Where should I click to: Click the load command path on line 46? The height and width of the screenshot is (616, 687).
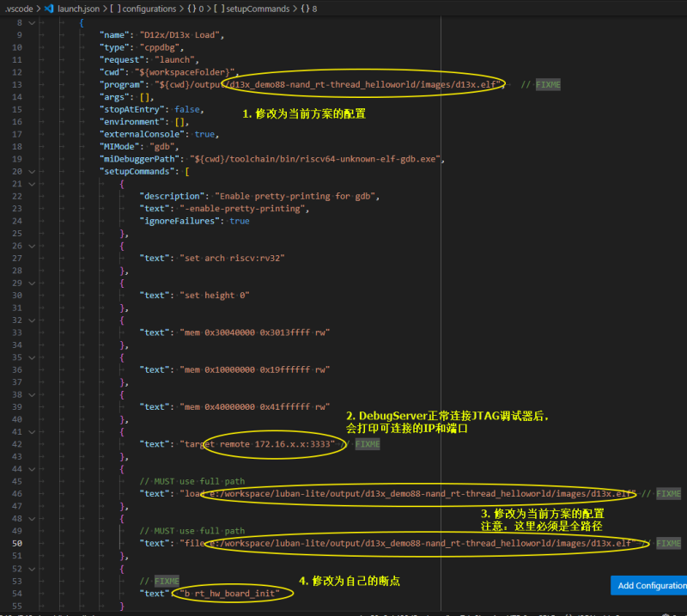408,494
